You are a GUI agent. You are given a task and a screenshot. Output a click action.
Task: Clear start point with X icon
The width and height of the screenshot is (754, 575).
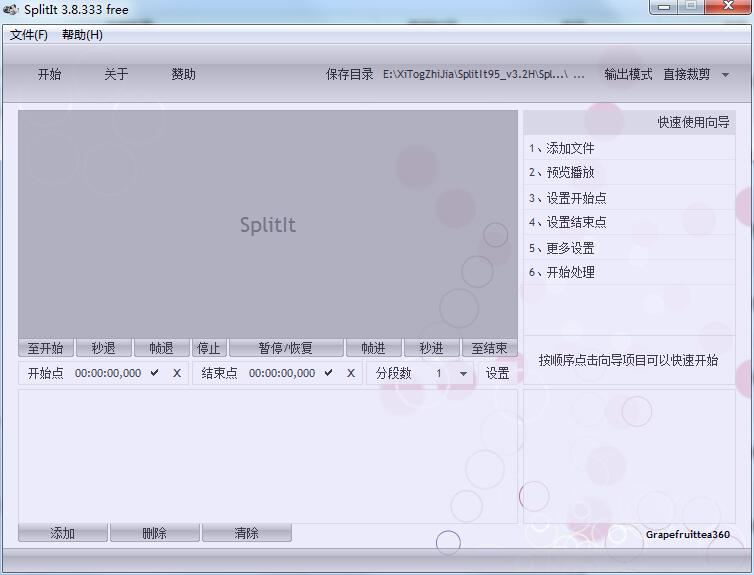[x=177, y=373]
